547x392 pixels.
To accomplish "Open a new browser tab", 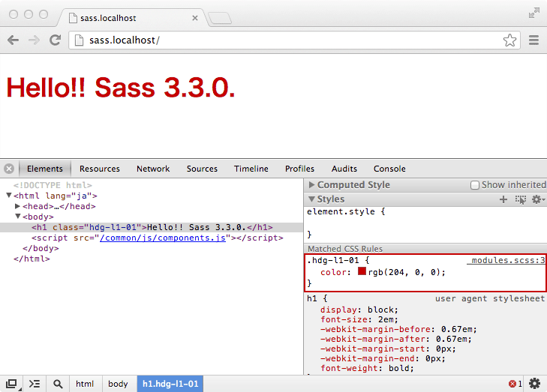I will (x=220, y=18).
